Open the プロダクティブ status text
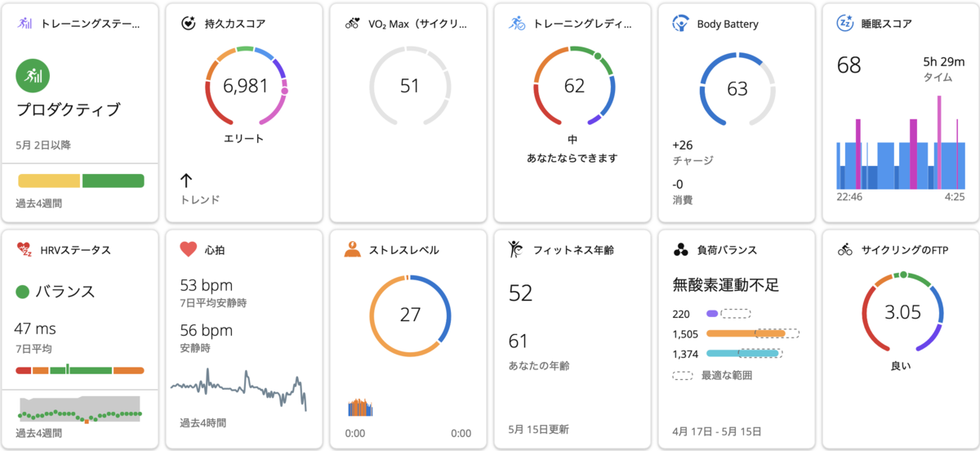 point(69,109)
